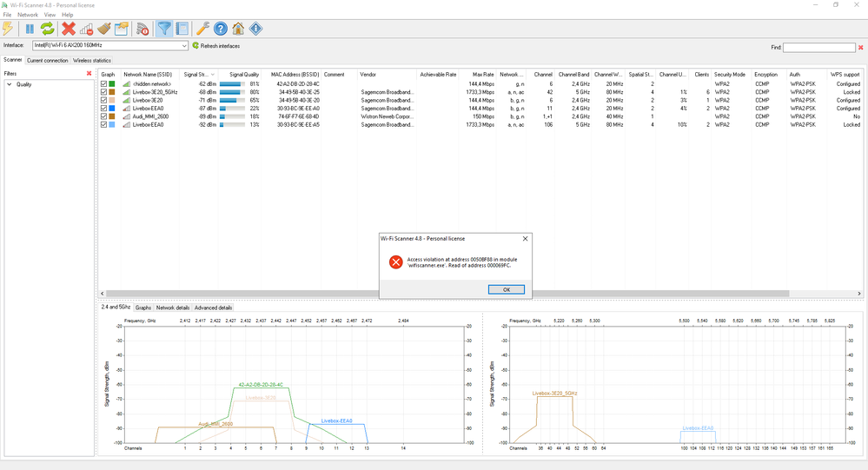Click the home page house icon
The image size is (868, 470).
point(238,30)
